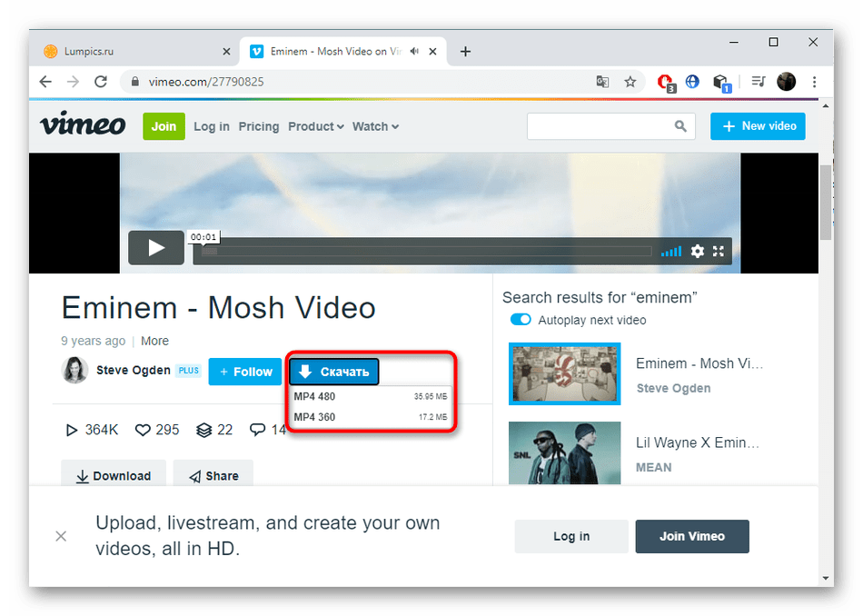Screen dimensions: 863x616
Task: Open the Pricing link
Action: point(259,126)
